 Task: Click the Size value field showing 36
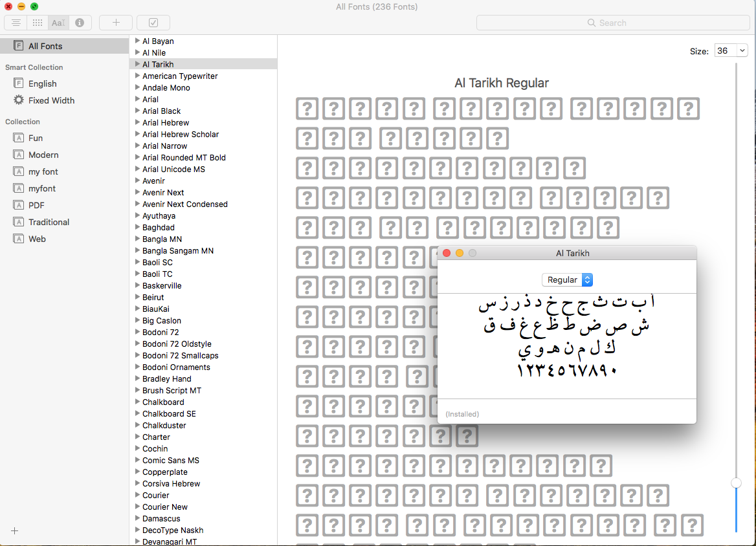point(725,50)
